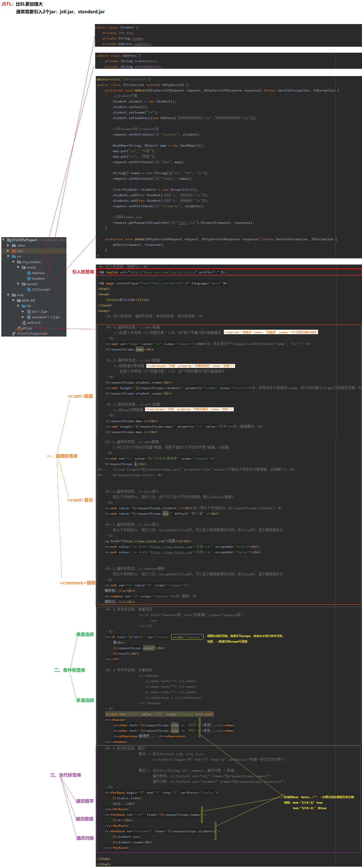Select the 072JSTLProject root node
The width and height of the screenshot is (362, 868).
tap(24, 240)
